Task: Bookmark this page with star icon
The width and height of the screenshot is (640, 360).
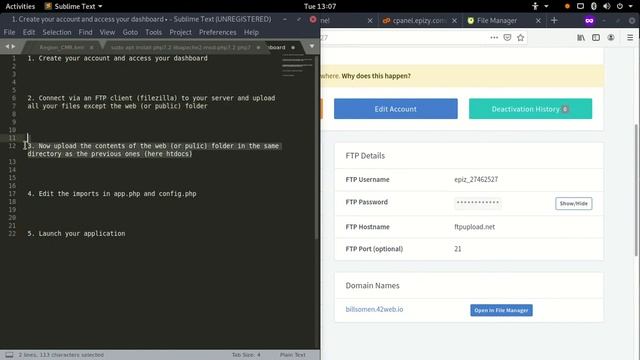Action: click(x=520, y=38)
